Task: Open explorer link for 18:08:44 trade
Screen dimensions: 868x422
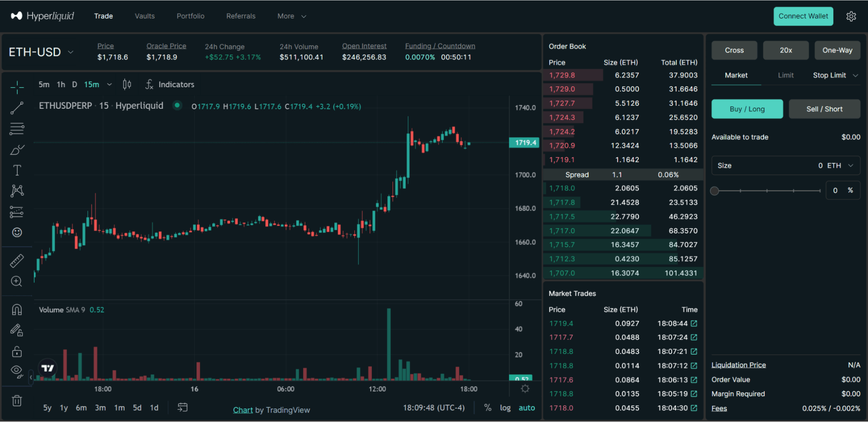Action: click(694, 324)
